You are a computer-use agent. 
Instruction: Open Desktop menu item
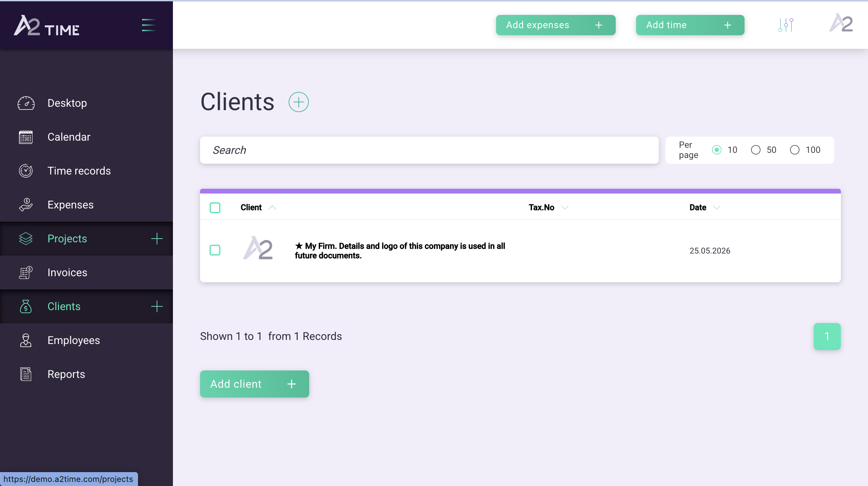[86, 103]
